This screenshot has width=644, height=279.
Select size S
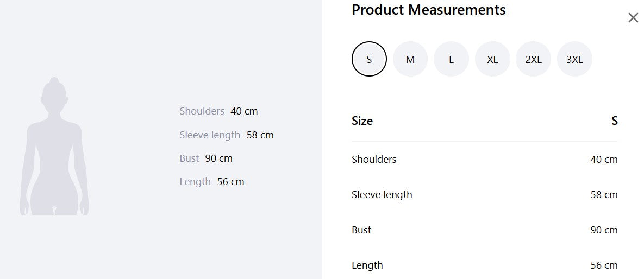pos(369,59)
